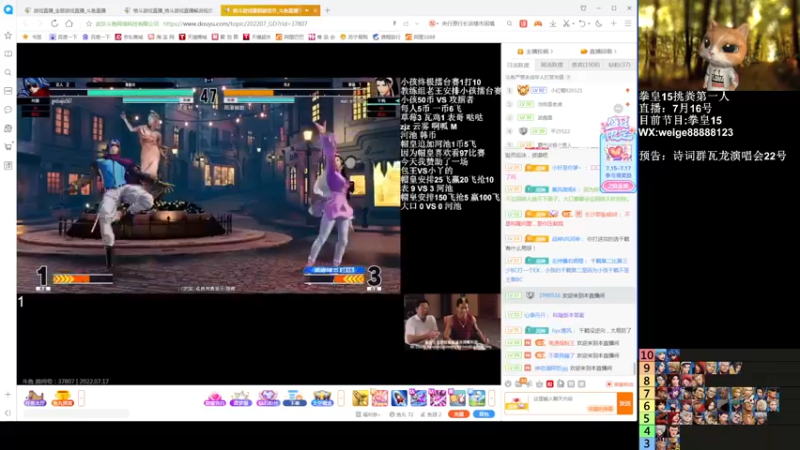Click the browser forward arrow
The width and height of the screenshot is (800, 450).
pos(40,23)
